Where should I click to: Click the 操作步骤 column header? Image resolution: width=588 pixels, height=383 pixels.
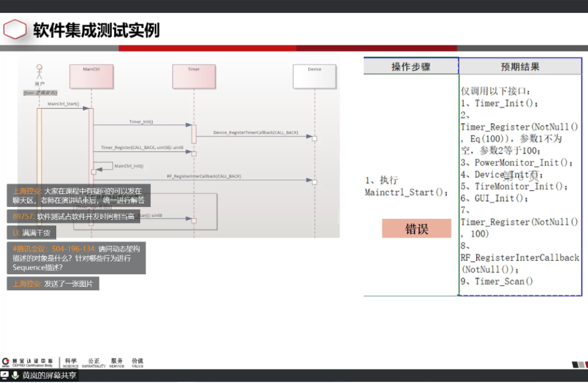pos(411,67)
